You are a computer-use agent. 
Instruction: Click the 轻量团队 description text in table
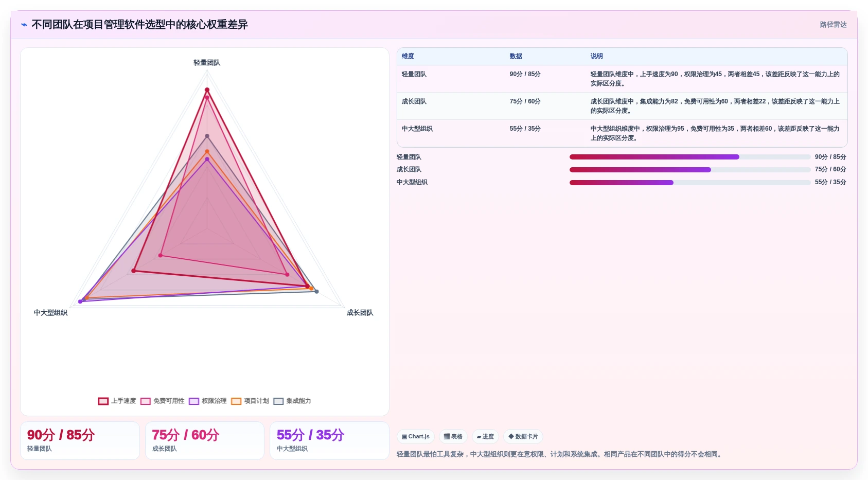point(715,79)
